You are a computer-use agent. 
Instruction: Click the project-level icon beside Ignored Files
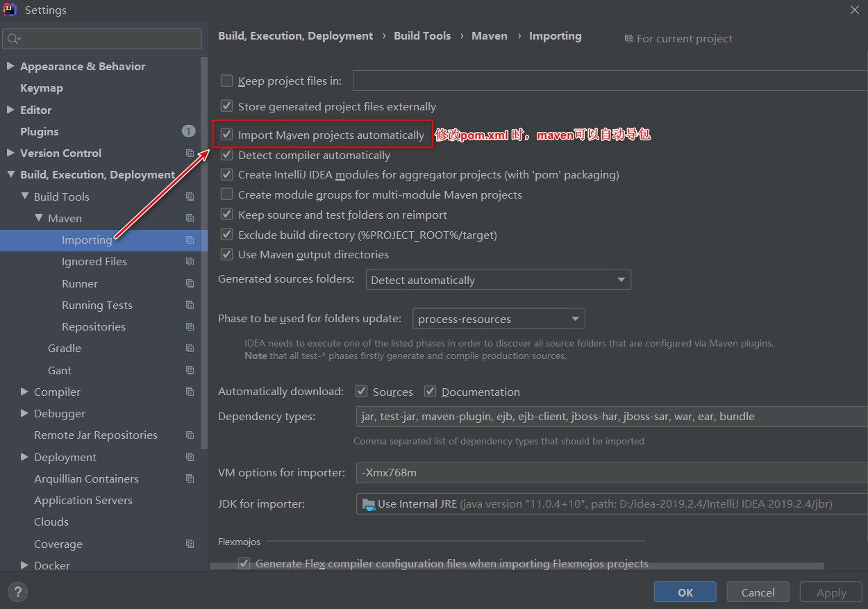190,262
